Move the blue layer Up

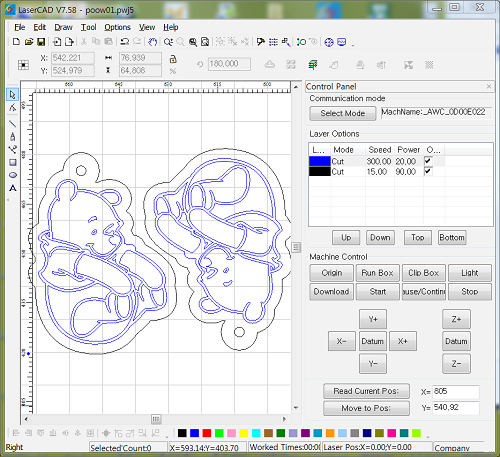coord(346,237)
